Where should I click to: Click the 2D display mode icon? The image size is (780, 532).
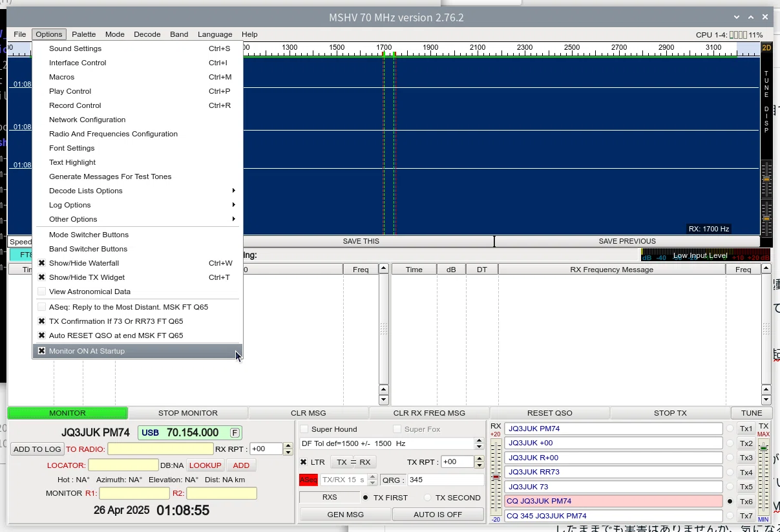pyautogui.click(x=766, y=48)
